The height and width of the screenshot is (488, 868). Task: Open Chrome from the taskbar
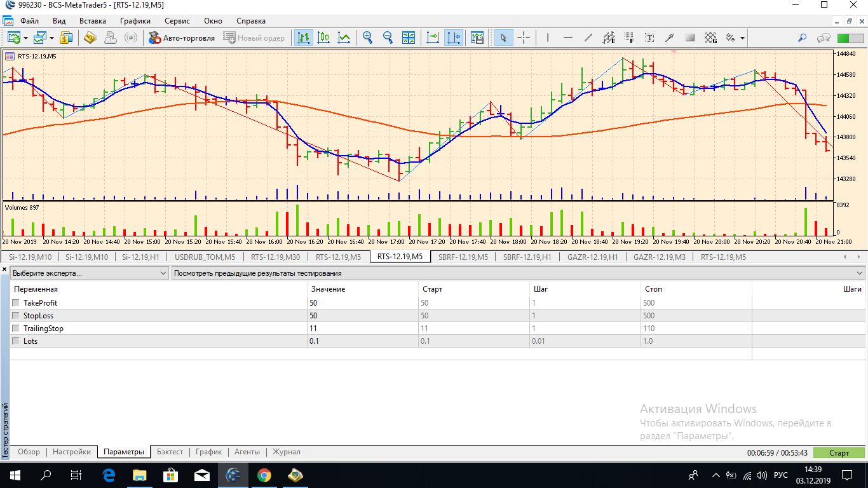264,475
